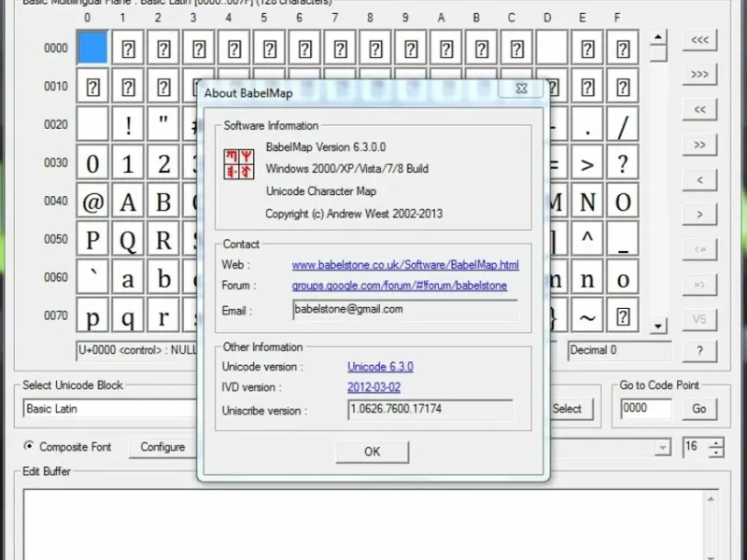The image size is (747, 560).
Task: Select the '2' digit character cell
Action: click(162, 162)
